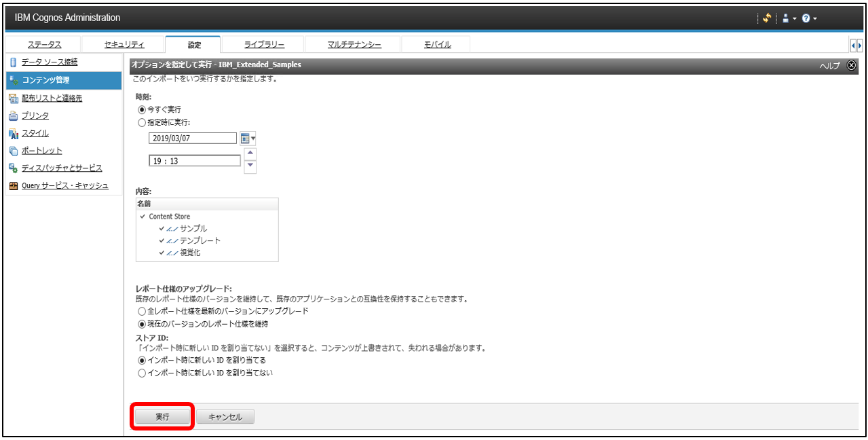This screenshot has width=868, height=440.
Task: Click the 実行 button
Action: [x=162, y=417]
